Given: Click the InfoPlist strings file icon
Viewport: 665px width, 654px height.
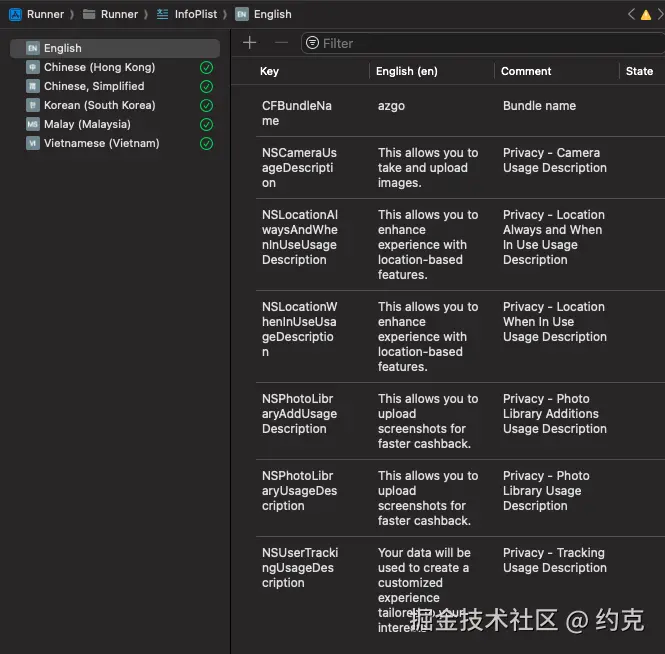Looking at the screenshot, I should tap(162, 14).
